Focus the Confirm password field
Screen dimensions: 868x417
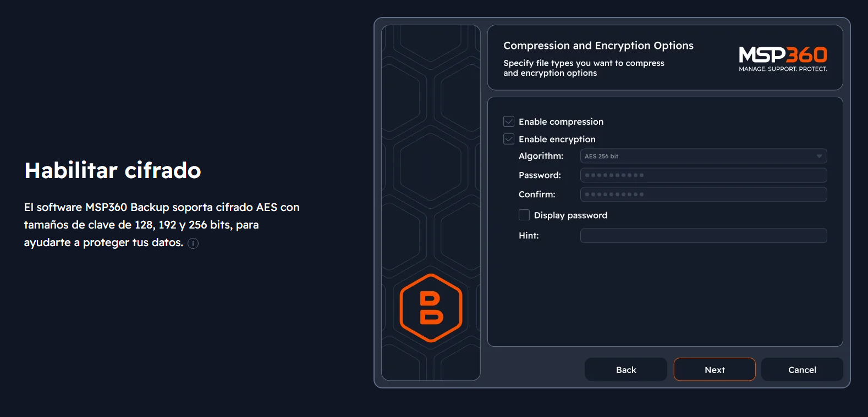pyautogui.click(x=704, y=194)
